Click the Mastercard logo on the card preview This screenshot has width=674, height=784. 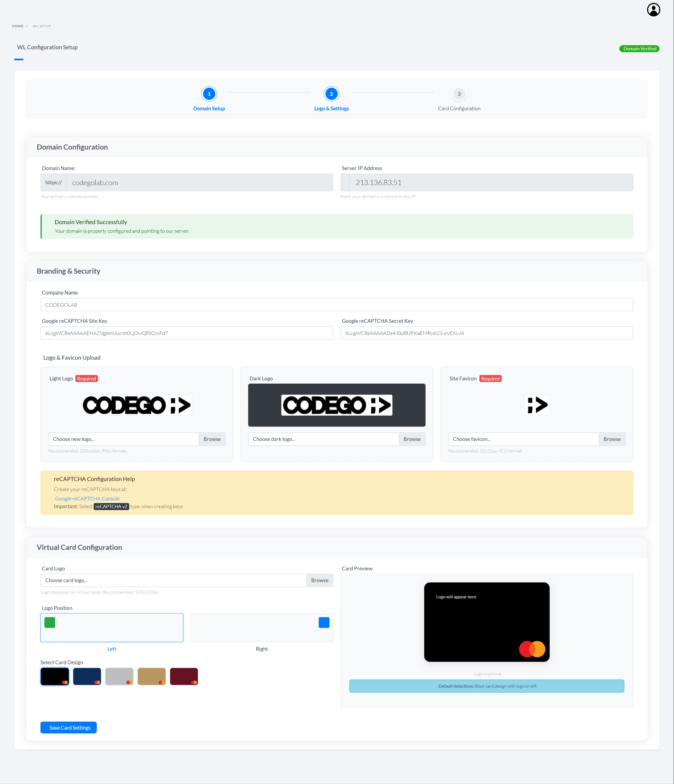coord(532,649)
